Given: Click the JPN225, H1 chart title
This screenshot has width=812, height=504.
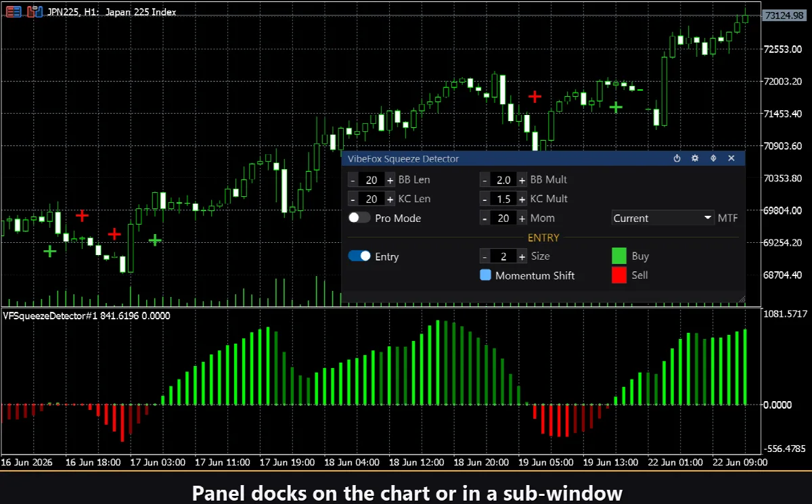Looking at the screenshot, I should (x=112, y=12).
